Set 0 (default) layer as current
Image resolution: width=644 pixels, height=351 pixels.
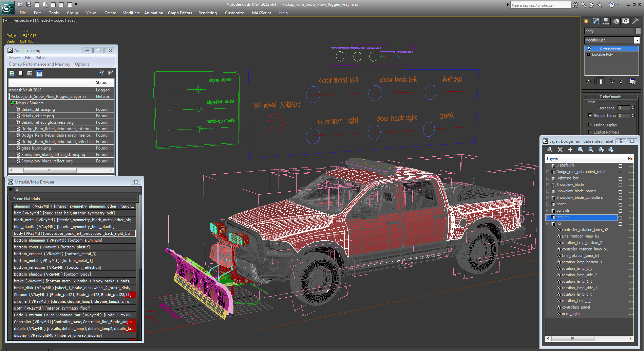tap(621, 166)
